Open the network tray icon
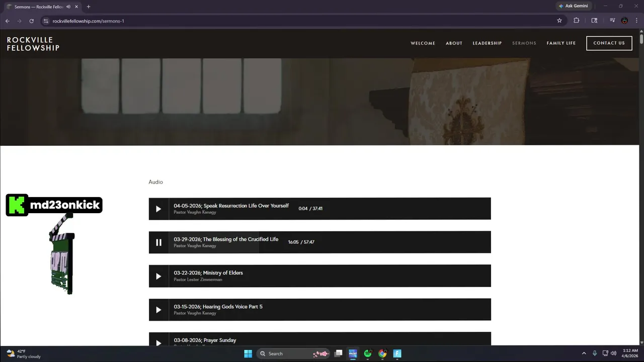This screenshot has width=644, height=362. (x=605, y=353)
